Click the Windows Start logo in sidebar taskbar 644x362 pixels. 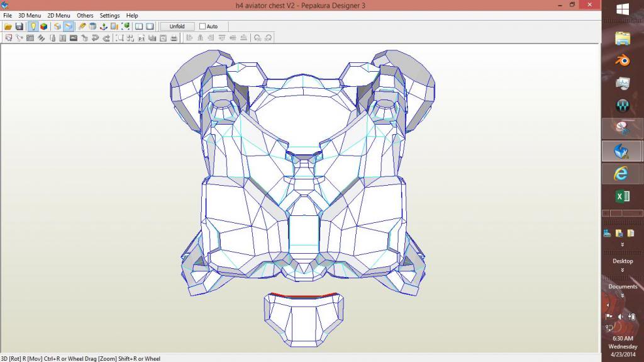click(623, 9)
